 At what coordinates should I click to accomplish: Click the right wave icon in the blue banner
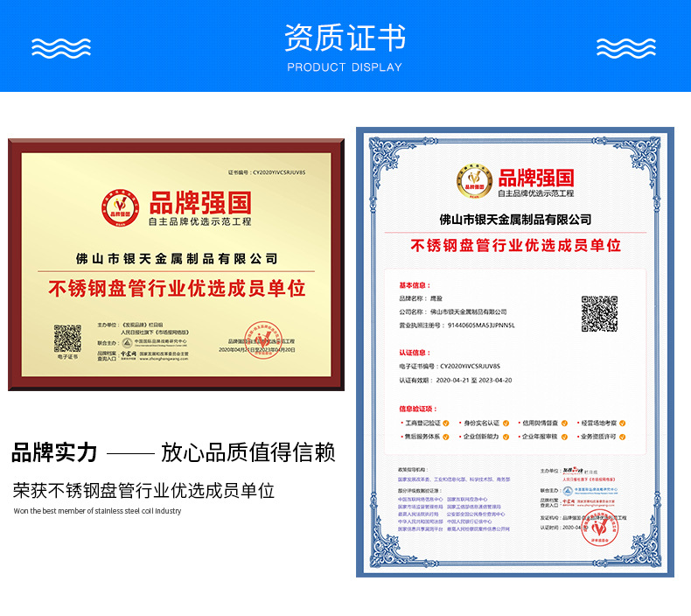625,48
